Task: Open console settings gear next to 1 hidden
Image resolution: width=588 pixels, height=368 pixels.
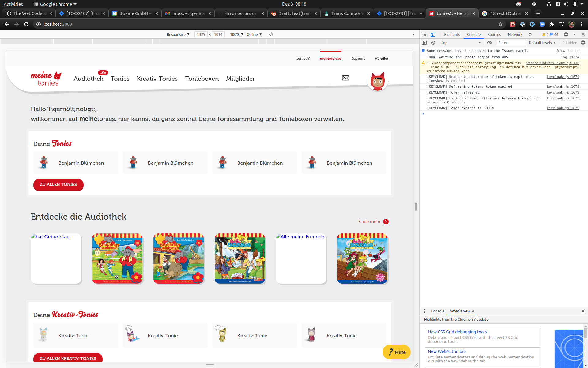Action: pos(583,43)
